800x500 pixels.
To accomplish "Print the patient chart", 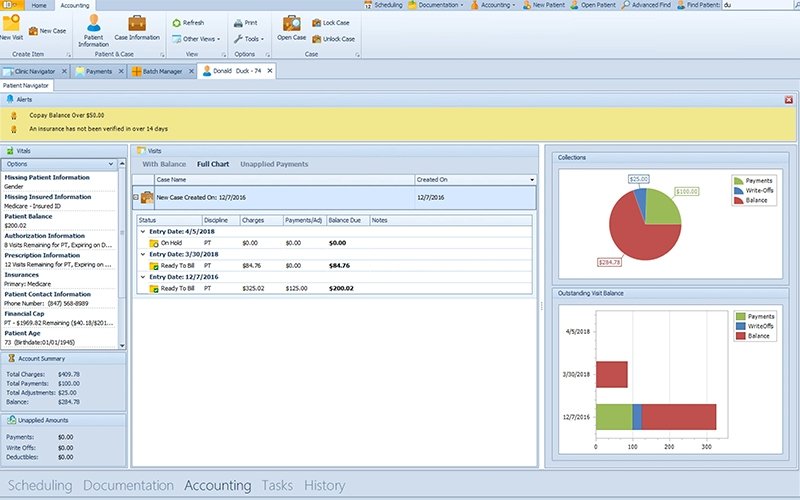I will click(245, 22).
